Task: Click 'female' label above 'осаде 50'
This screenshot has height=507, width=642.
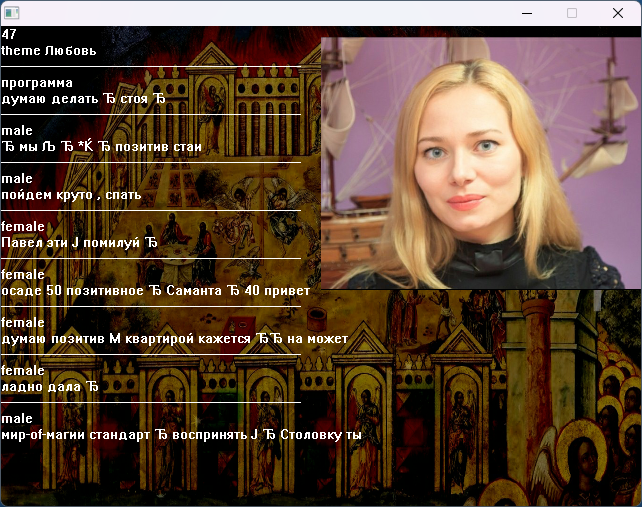Action: [23, 274]
